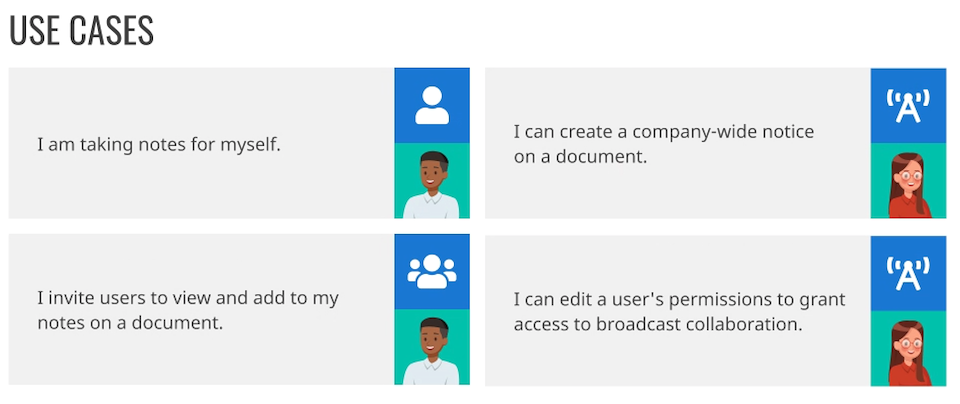Select the broadcast icon beside user's permissions card
The image size is (960, 404).
click(x=908, y=273)
